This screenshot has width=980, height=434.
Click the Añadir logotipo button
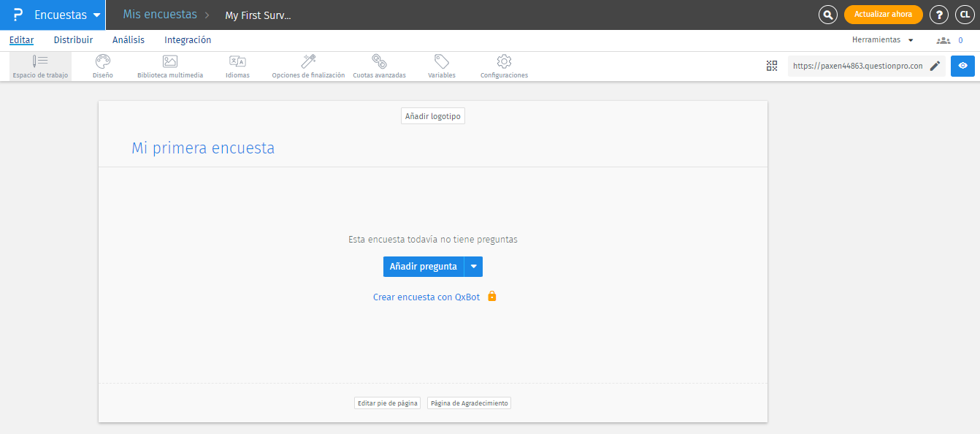432,115
